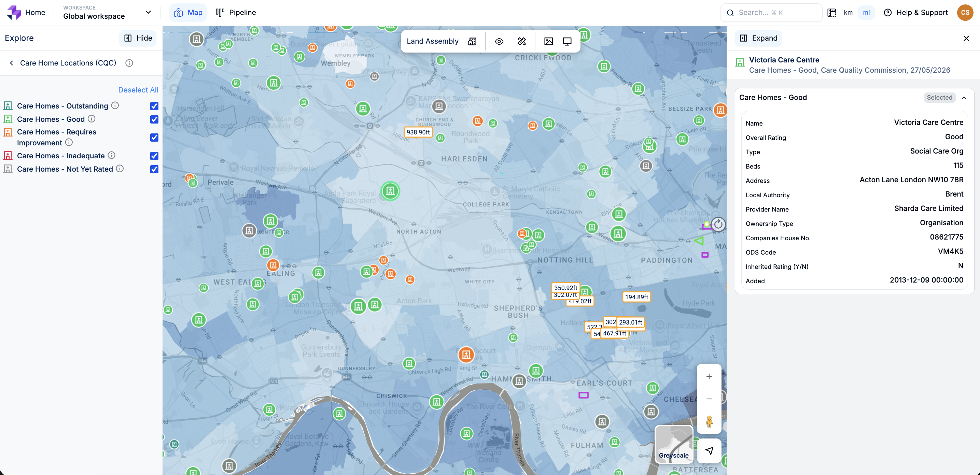Image resolution: width=980 pixels, height=475 pixels.
Task: Click the 350.92ft measurement label
Action: [565, 288]
